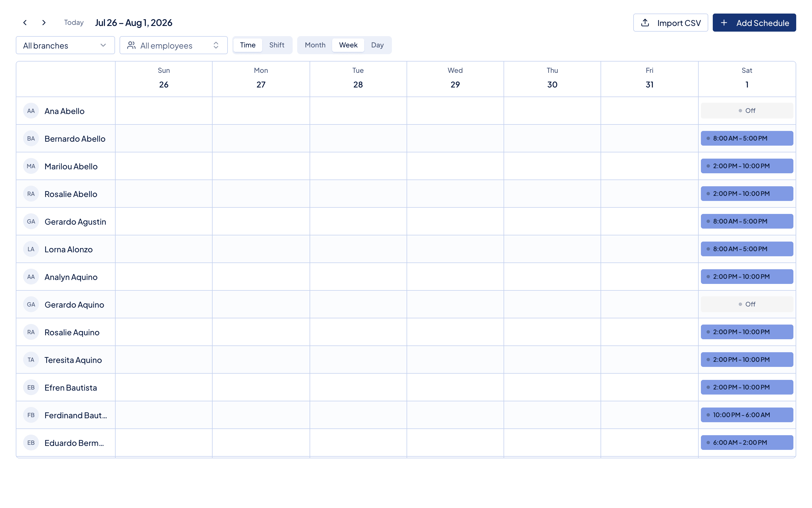Click the name Teresita Aquino
812x508 pixels.
tap(73, 360)
